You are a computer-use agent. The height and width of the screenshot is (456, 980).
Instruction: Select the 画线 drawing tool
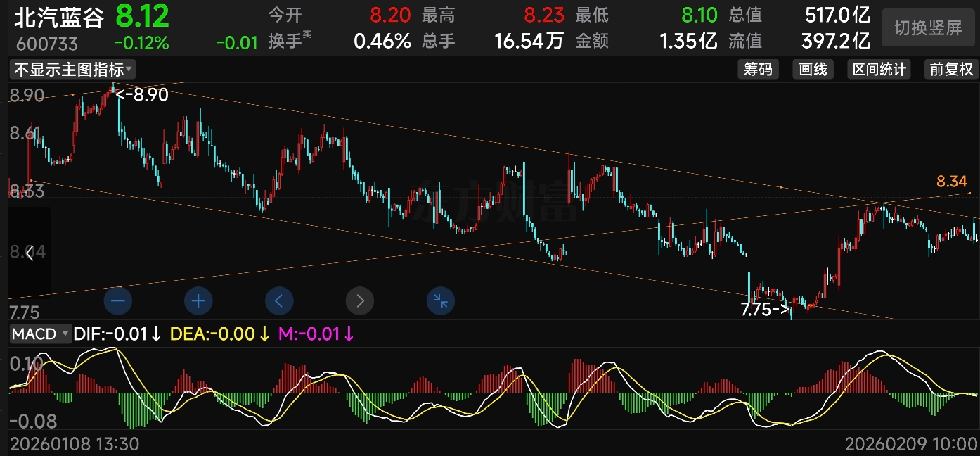[x=813, y=69]
